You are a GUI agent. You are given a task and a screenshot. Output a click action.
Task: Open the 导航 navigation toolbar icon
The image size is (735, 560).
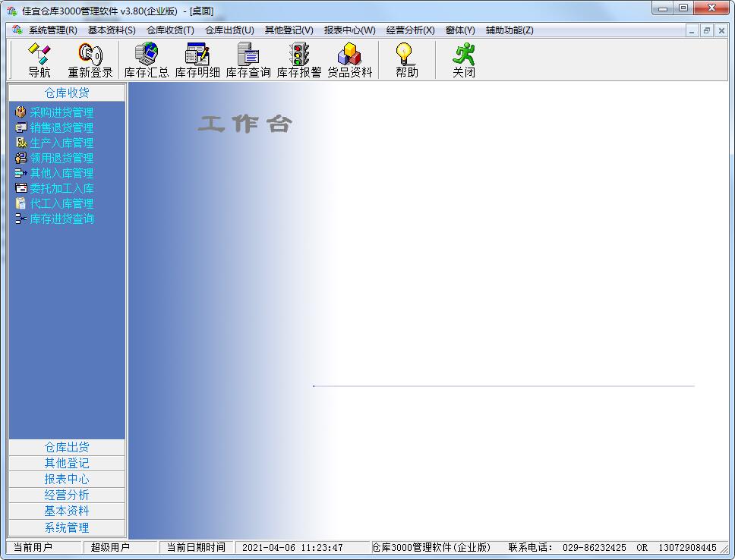[39, 54]
